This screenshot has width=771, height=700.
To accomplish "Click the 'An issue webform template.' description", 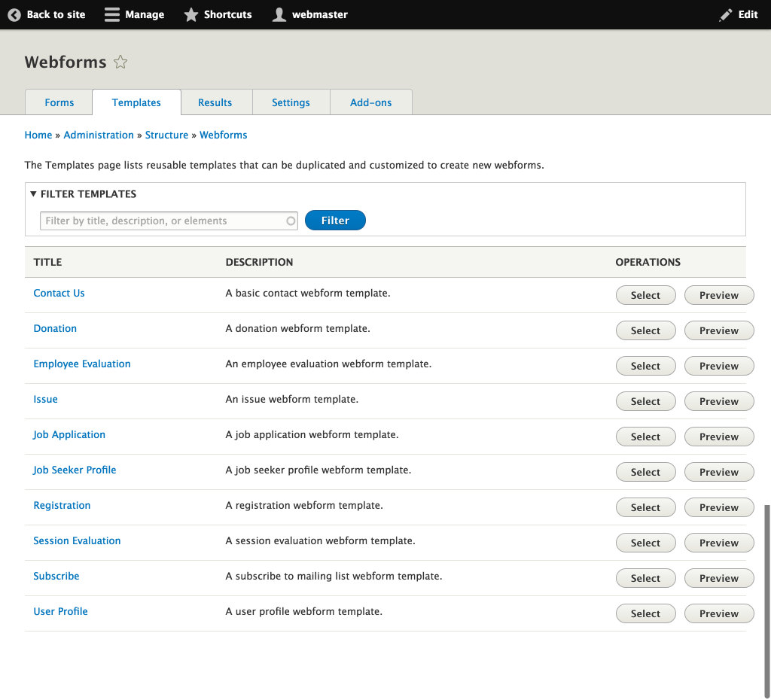I will 291,399.
